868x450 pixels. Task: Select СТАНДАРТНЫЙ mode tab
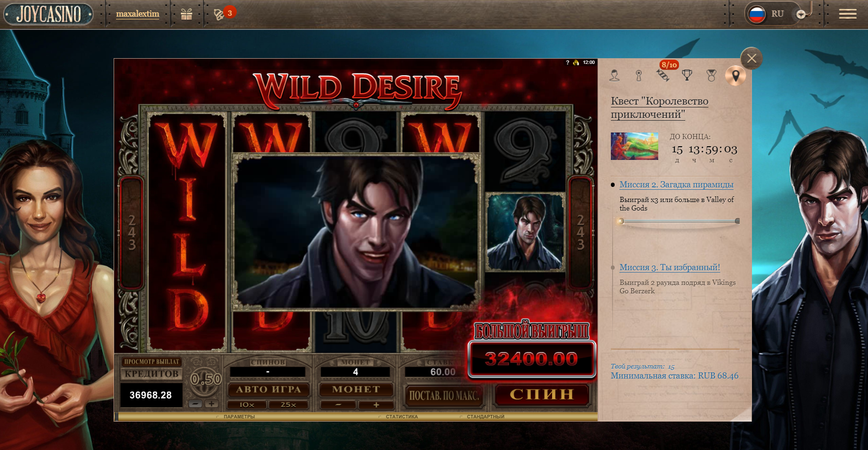point(485,417)
